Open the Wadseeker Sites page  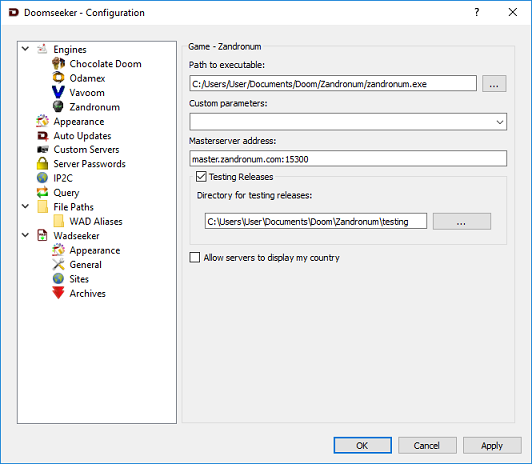point(79,279)
